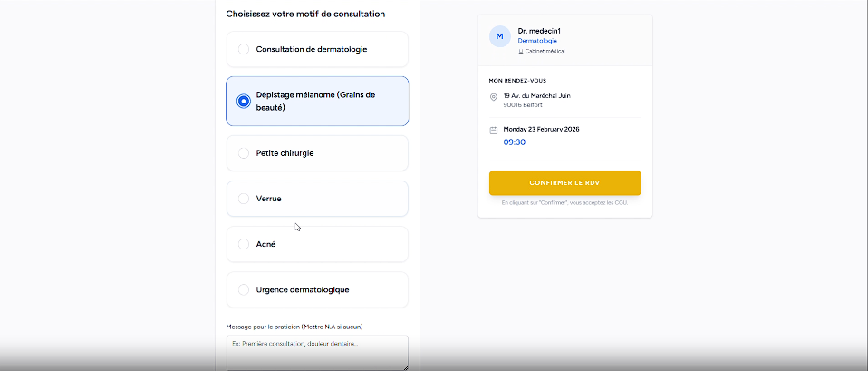
Task: Select the Acné radio button
Action: coord(244,244)
